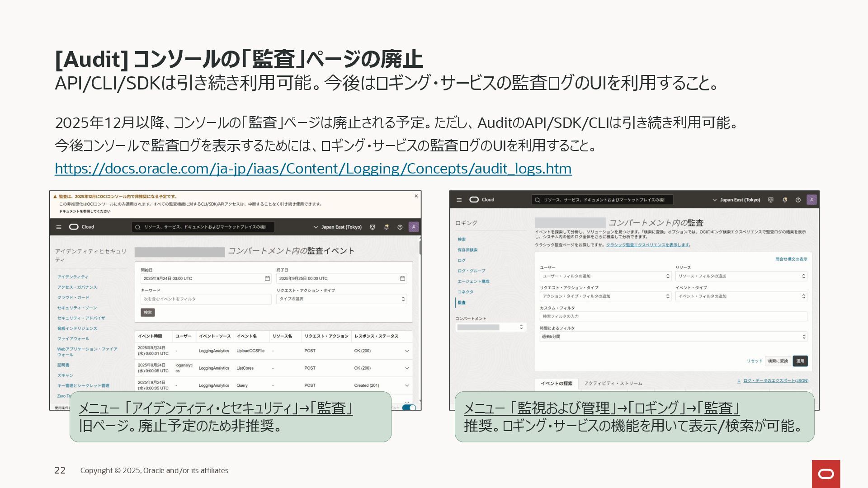Select 監査 item in ロギング sidebar
Viewport: 868px width, 488px height.
tap(462, 302)
